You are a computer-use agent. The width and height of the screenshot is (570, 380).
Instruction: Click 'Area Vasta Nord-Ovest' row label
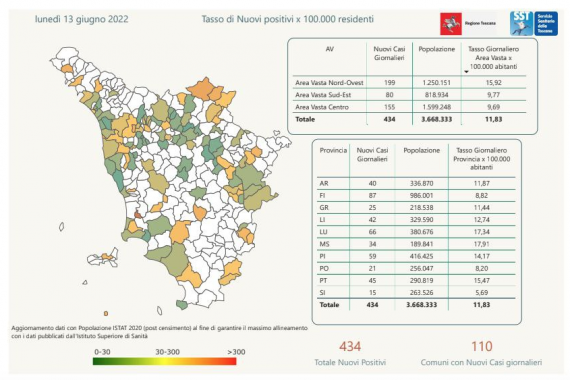point(329,83)
